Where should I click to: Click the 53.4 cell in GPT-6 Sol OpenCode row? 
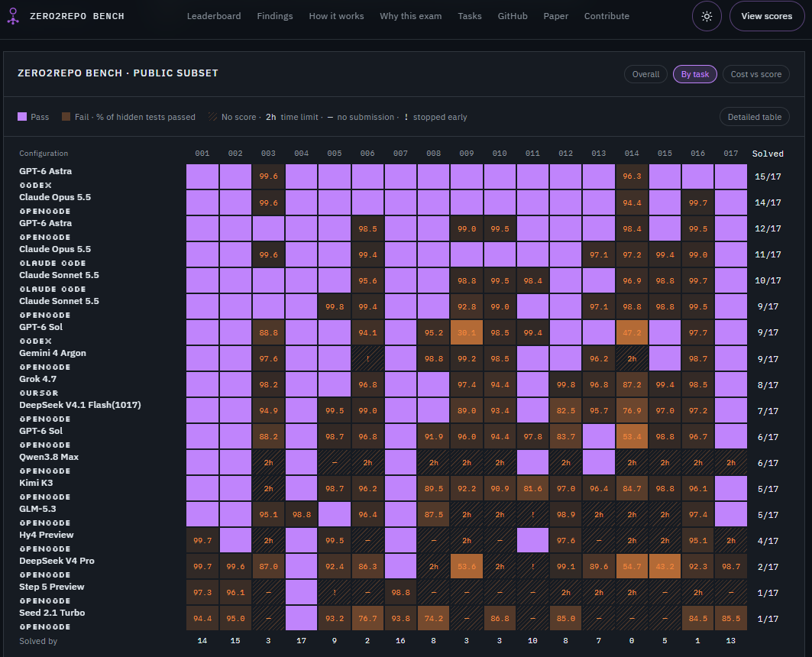tap(632, 436)
